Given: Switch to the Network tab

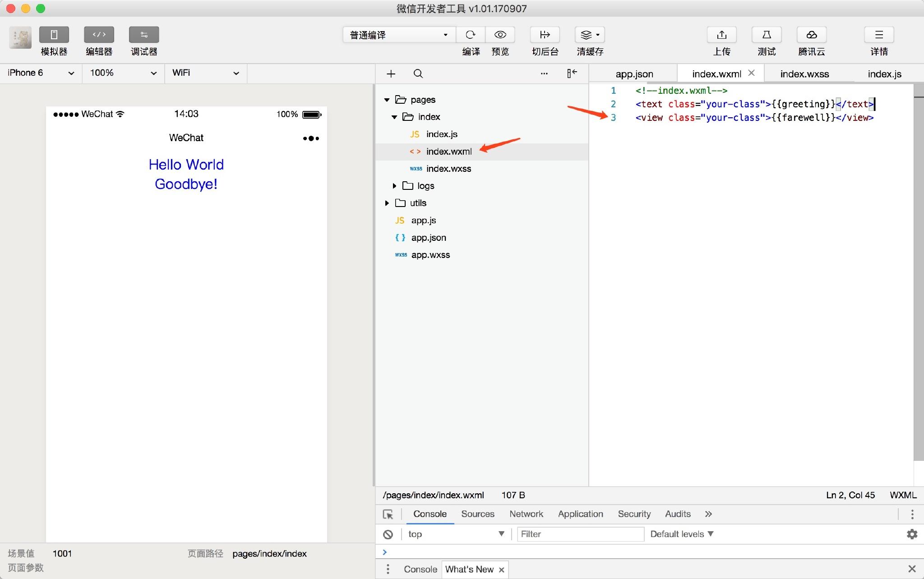Looking at the screenshot, I should pyautogui.click(x=527, y=514).
